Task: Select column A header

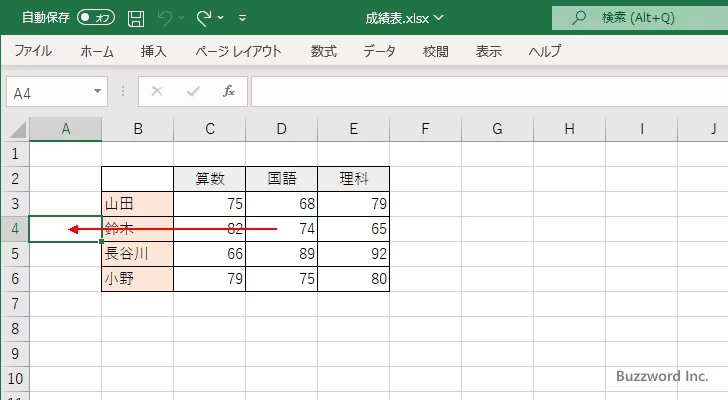Action: pos(65,129)
